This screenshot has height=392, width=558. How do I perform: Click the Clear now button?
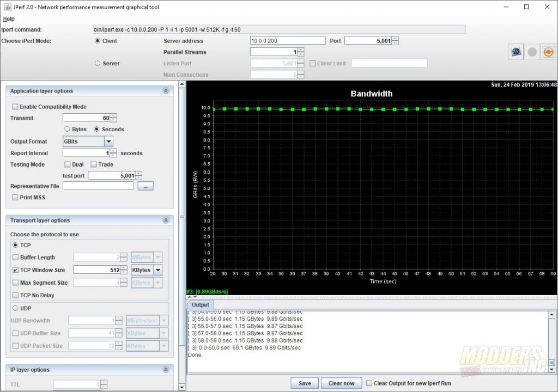pos(341,383)
